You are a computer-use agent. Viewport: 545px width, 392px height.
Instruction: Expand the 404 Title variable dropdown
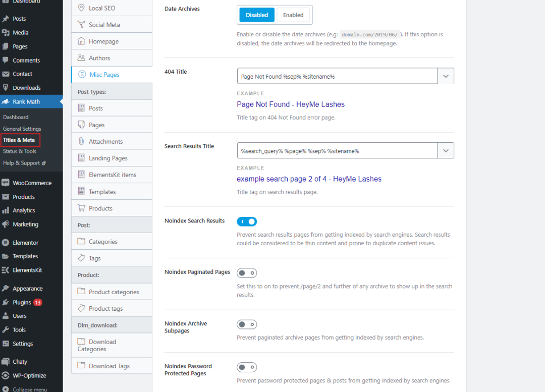[x=446, y=76]
